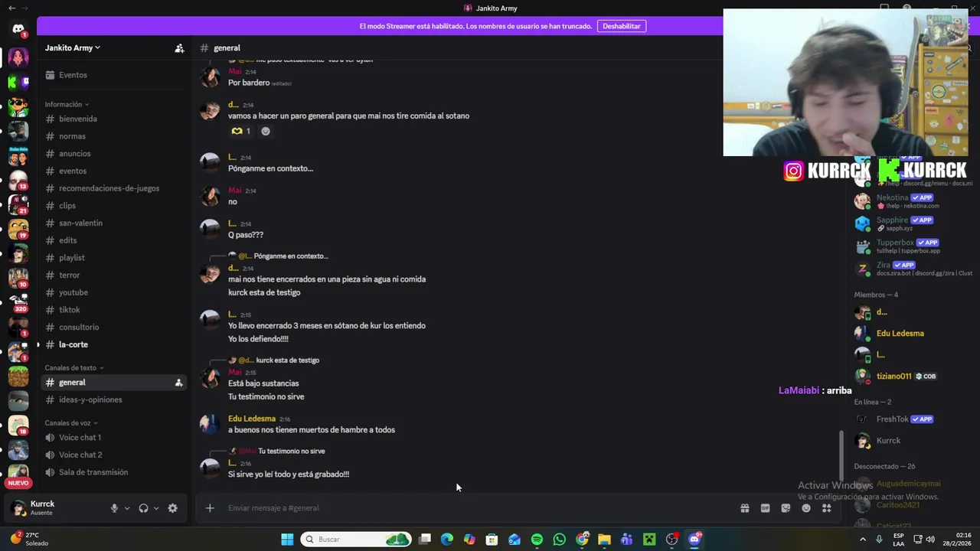Open the edits channel
Image resolution: width=980 pixels, height=551 pixels.
point(67,240)
